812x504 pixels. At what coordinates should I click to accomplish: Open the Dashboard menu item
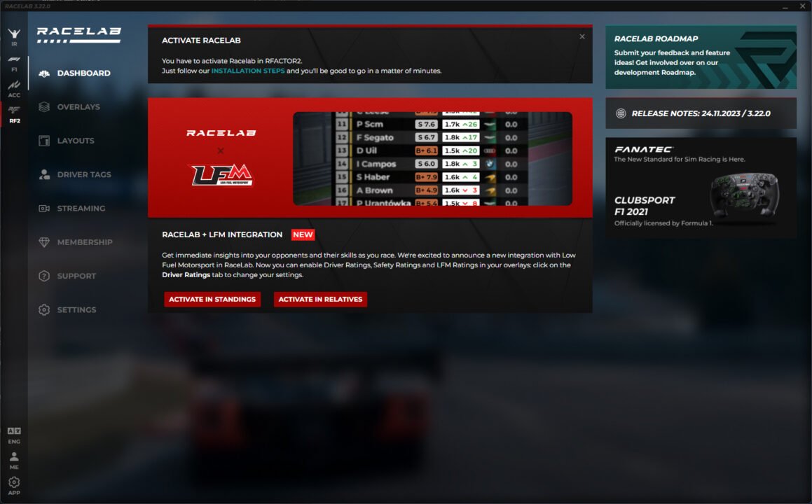83,73
